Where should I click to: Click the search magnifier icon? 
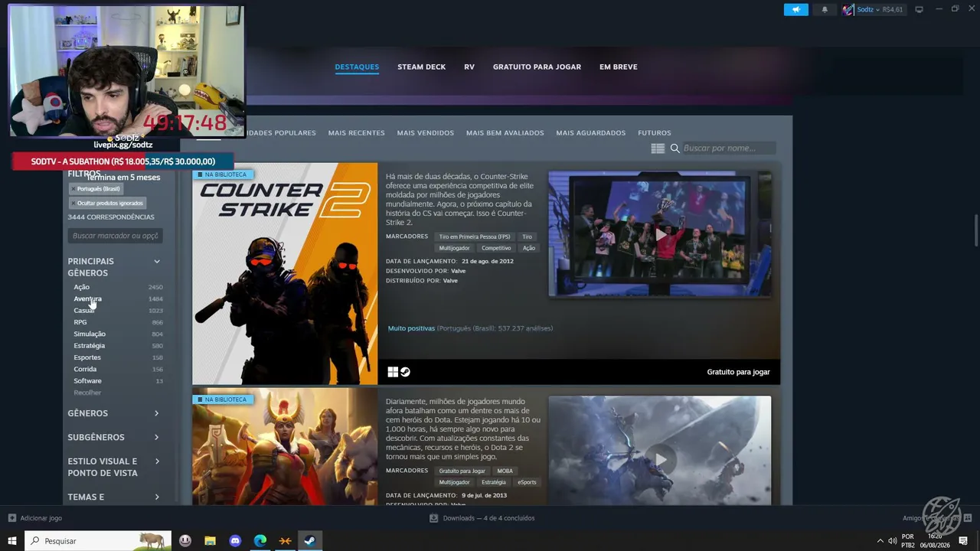pyautogui.click(x=675, y=148)
